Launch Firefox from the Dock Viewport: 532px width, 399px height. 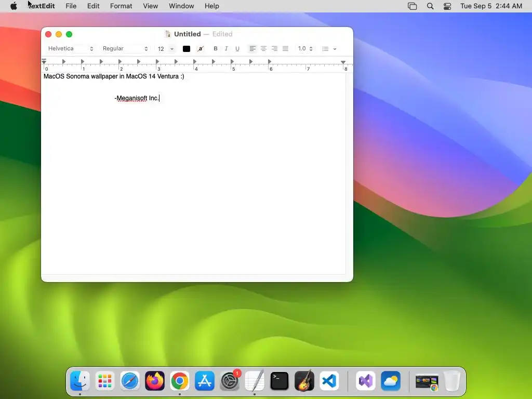click(x=155, y=381)
